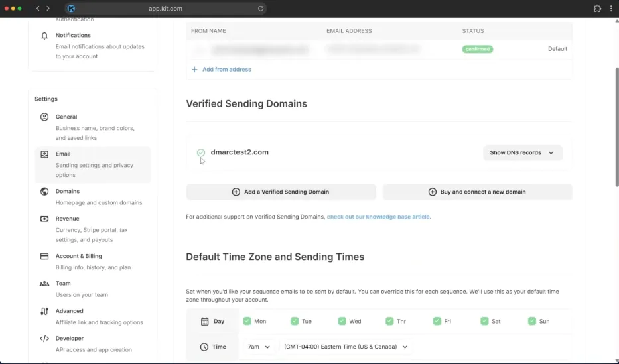Click the Notifications bell icon
The height and width of the screenshot is (364, 619).
[44, 36]
